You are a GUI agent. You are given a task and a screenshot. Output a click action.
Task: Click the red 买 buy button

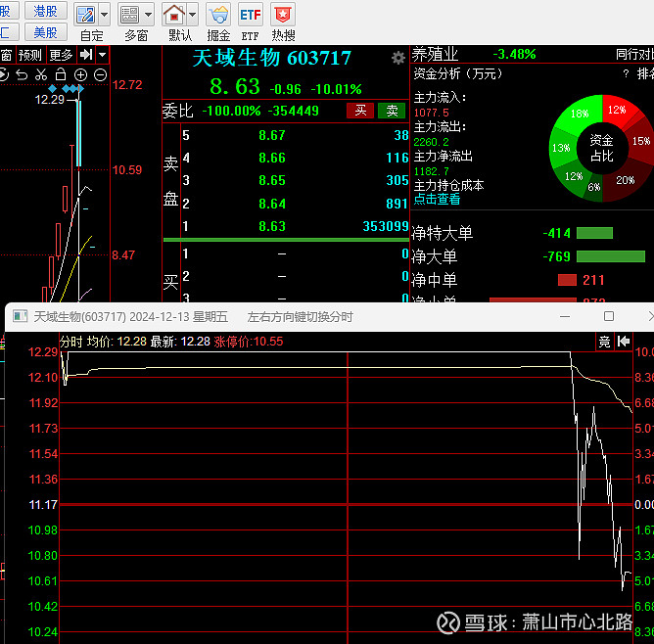(x=360, y=111)
